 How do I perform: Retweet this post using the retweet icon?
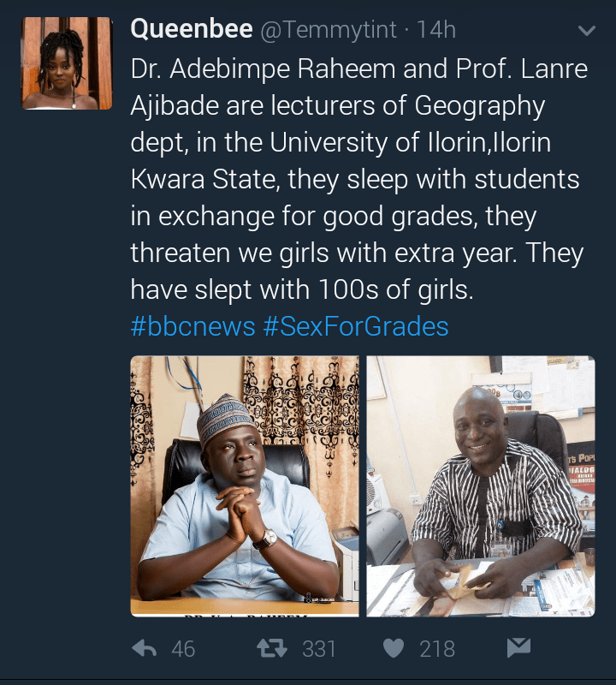point(272,648)
